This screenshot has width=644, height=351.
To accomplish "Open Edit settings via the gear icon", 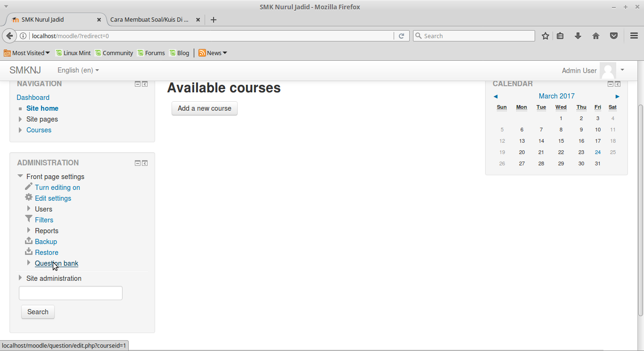I will tap(29, 198).
